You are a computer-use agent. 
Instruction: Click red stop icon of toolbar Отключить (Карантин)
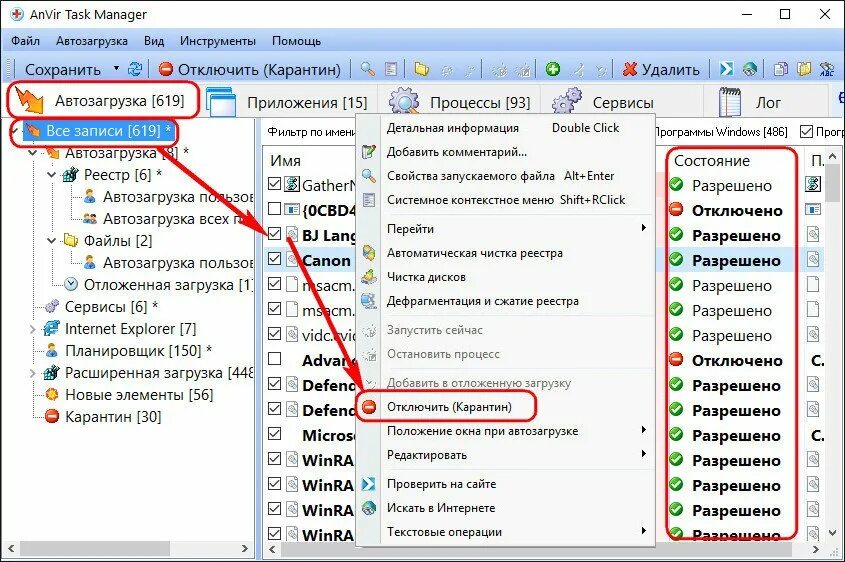coord(166,69)
